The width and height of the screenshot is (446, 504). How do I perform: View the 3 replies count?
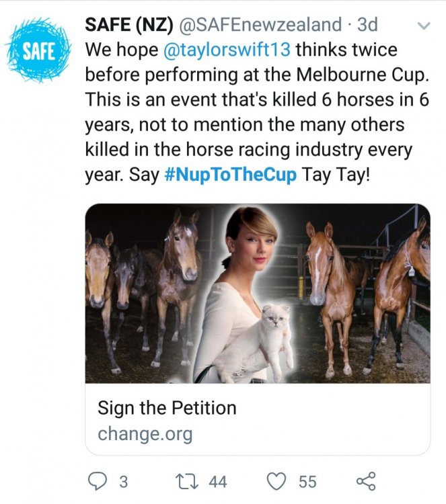coord(123,482)
